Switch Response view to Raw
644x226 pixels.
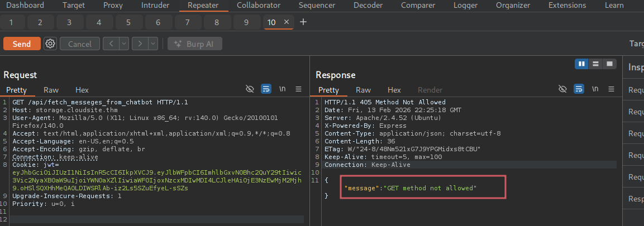coord(364,90)
